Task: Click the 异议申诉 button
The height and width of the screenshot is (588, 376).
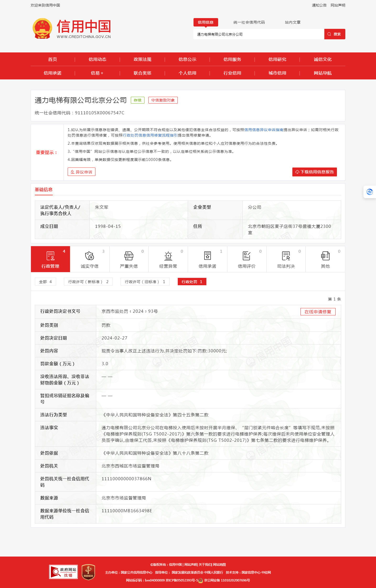Action: tap(82, 172)
